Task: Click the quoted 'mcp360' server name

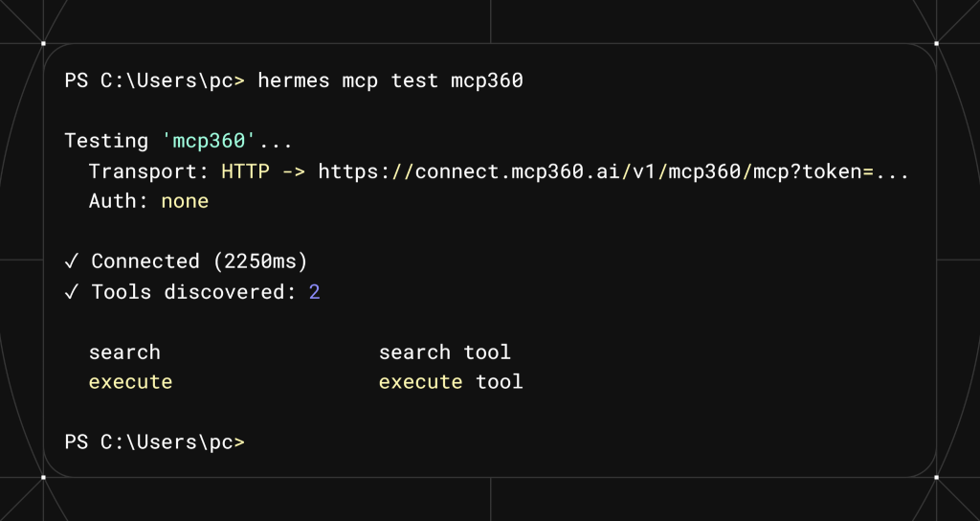Action: click(x=209, y=141)
